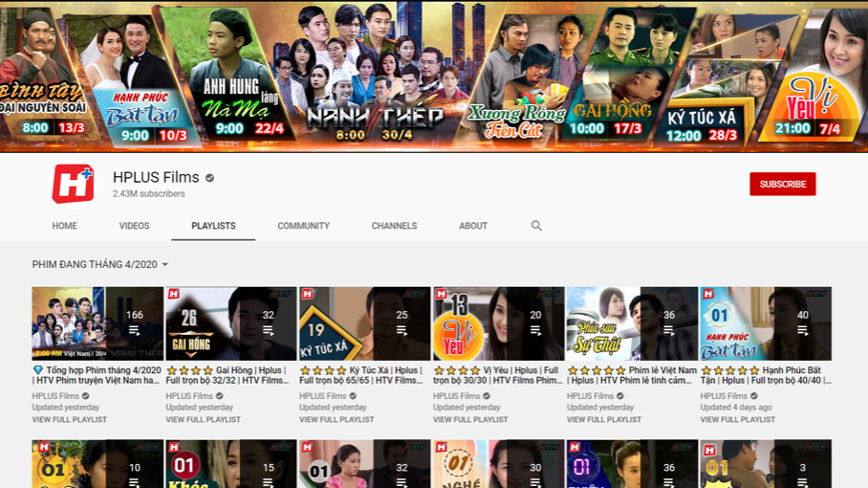View full playlist for Gai Hồng
Viewport: 868px width, 488px height.
(x=204, y=420)
